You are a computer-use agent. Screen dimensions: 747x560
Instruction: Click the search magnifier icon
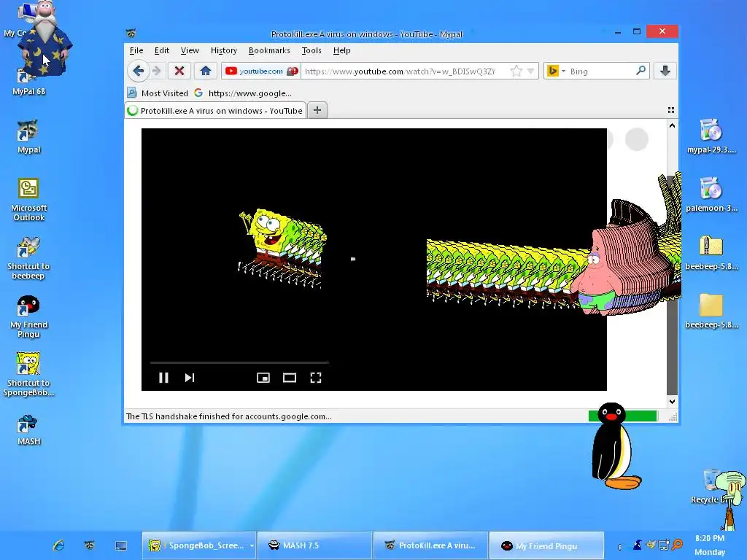tap(640, 71)
